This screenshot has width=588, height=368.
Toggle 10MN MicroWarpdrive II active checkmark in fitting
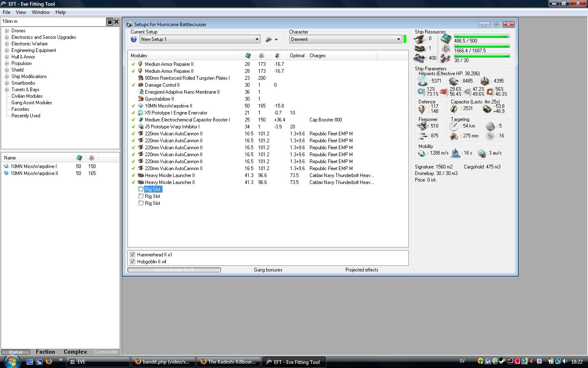pyautogui.click(x=133, y=106)
